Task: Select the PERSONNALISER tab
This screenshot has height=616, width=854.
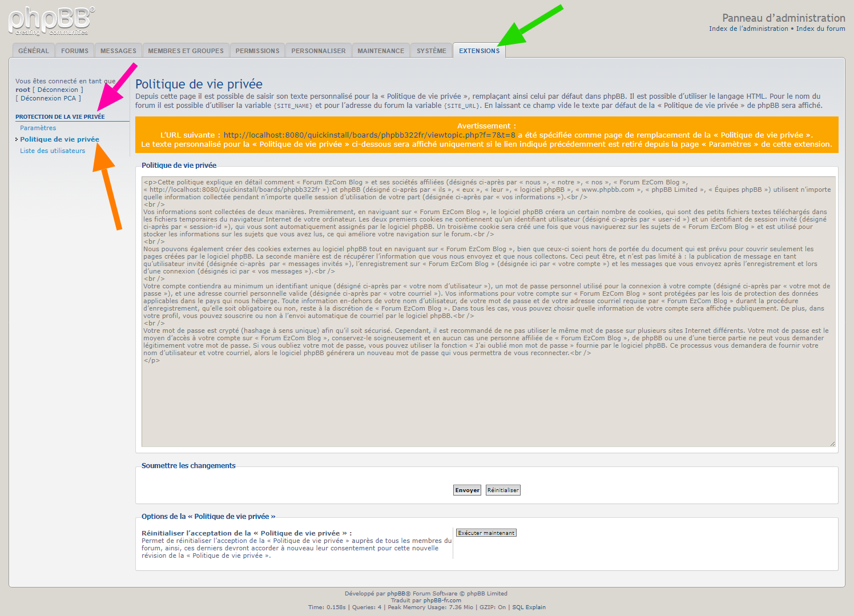Action: coord(318,51)
